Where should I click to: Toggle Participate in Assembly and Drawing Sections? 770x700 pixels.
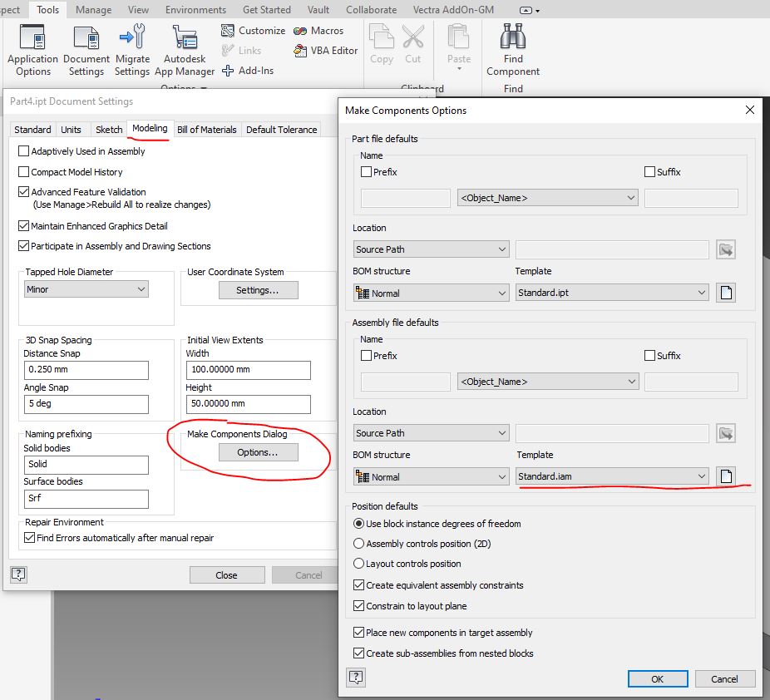coord(23,245)
